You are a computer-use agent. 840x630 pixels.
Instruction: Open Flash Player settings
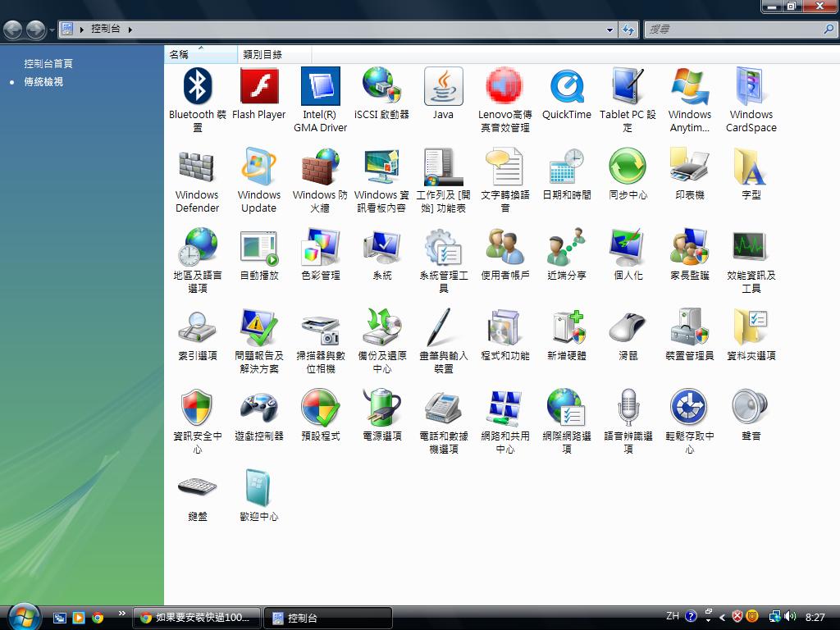(258, 94)
